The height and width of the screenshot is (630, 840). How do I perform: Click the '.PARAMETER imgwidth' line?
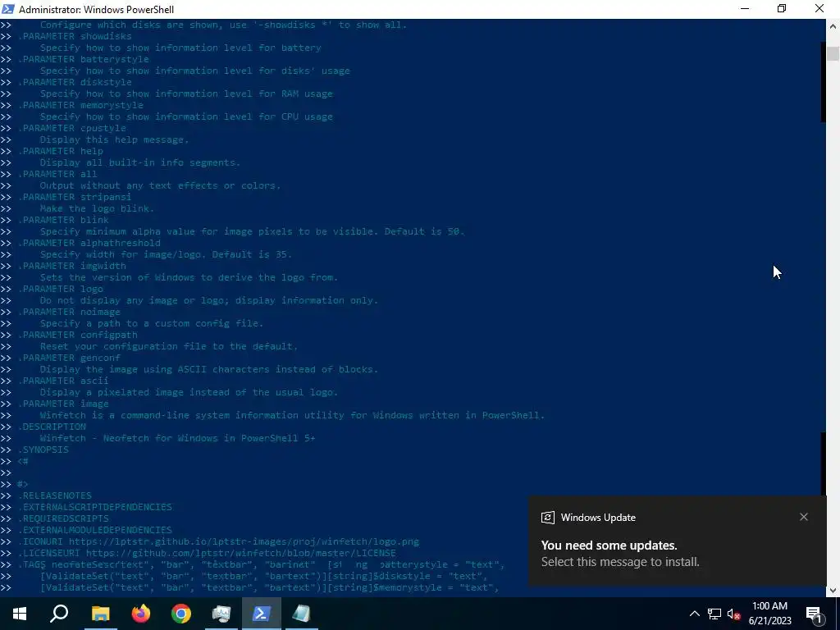coord(72,267)
